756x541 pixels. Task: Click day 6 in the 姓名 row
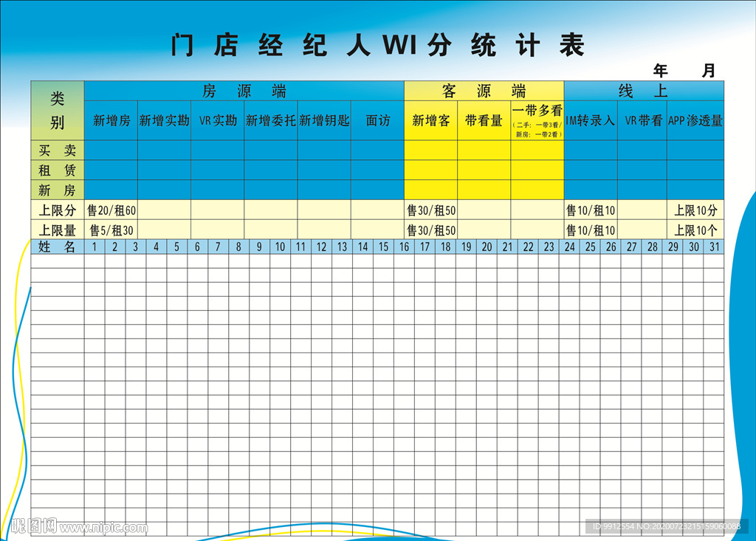[197, 247]
